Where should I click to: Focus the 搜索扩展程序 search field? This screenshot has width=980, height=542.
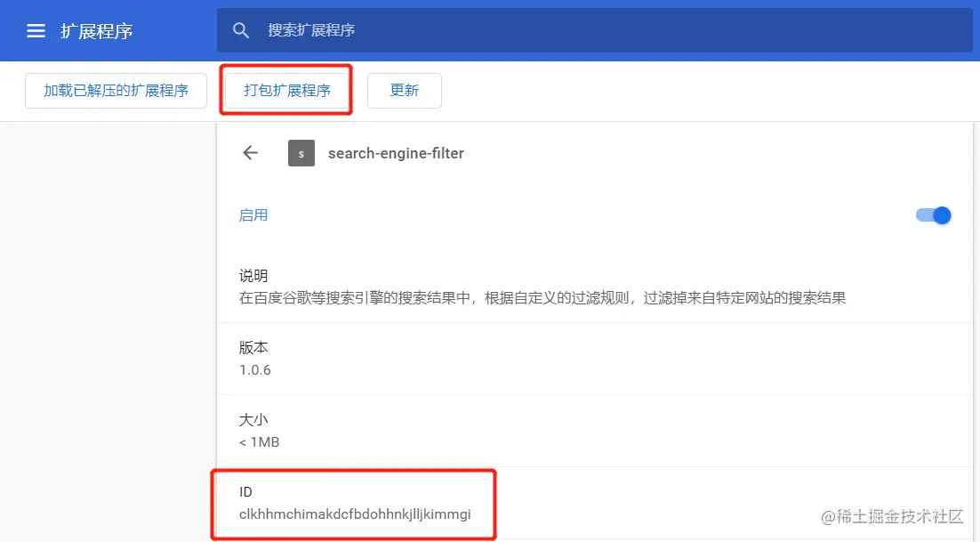pyautogui.click(x=594, y=30)
